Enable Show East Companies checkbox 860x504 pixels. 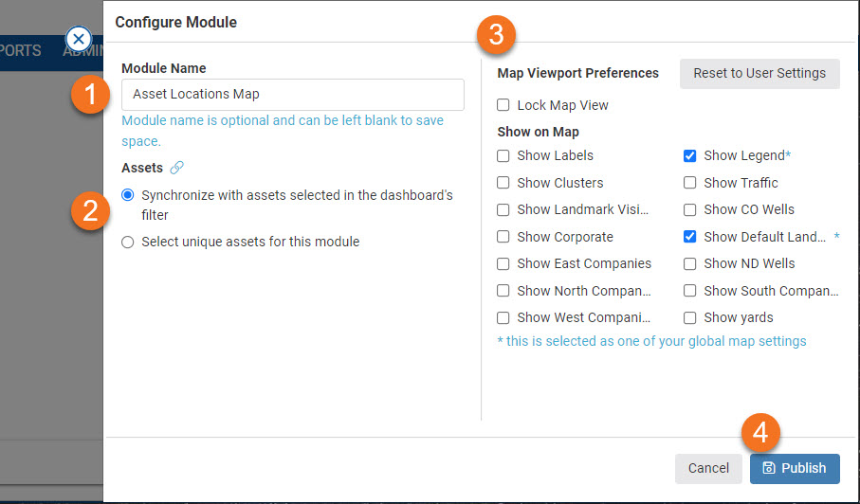click(503, 263)
